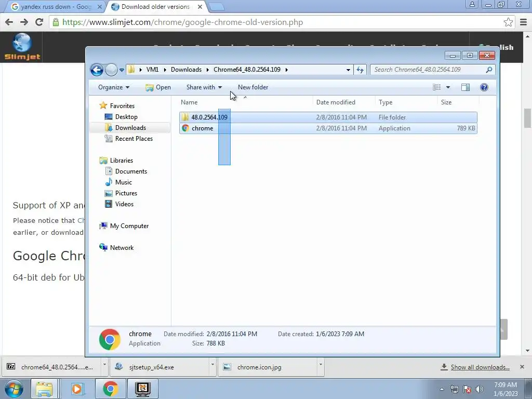Image resolution: width=532 pixels, height=399 pixels.
Task: Open Chrome user profile button
Action: 472,4
